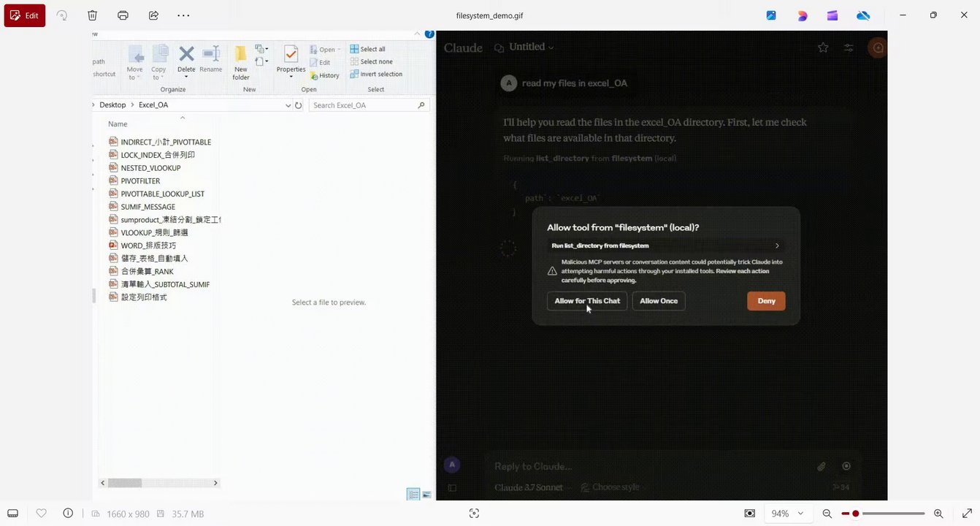
Task: Print the image using the printer icon
Action: [123, 15]
